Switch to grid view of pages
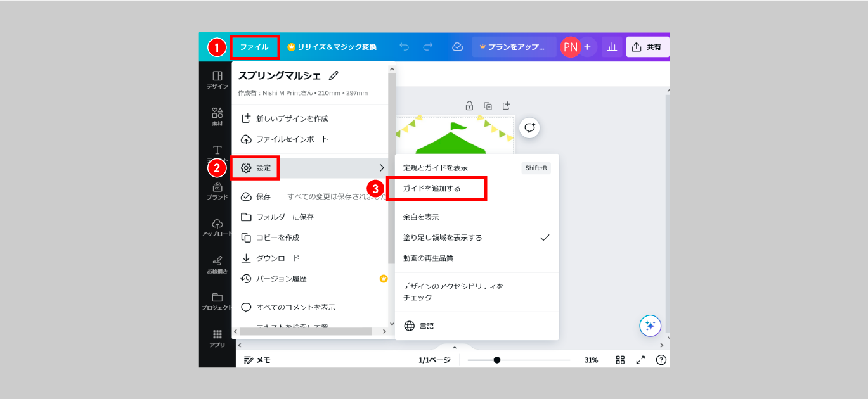This screenshot has width=868, height=399. [x=620, y=360]
